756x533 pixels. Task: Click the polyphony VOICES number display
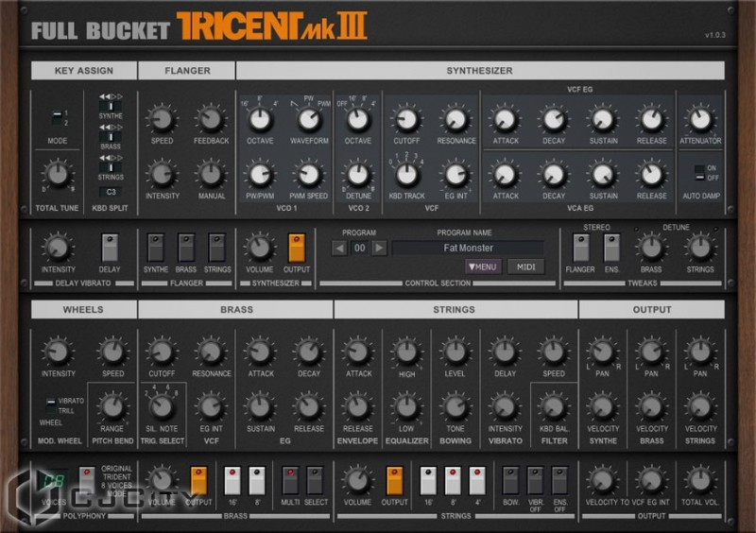coord(53,481)
